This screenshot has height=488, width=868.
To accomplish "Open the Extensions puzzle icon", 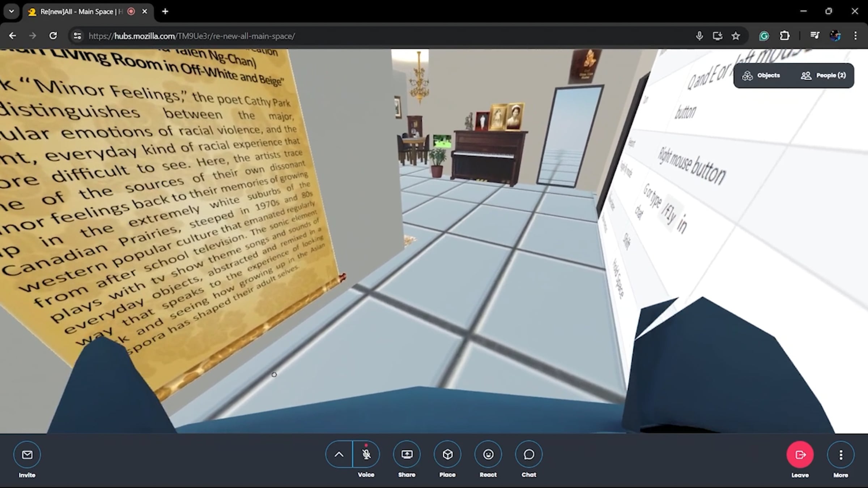I will coord(784,36).
